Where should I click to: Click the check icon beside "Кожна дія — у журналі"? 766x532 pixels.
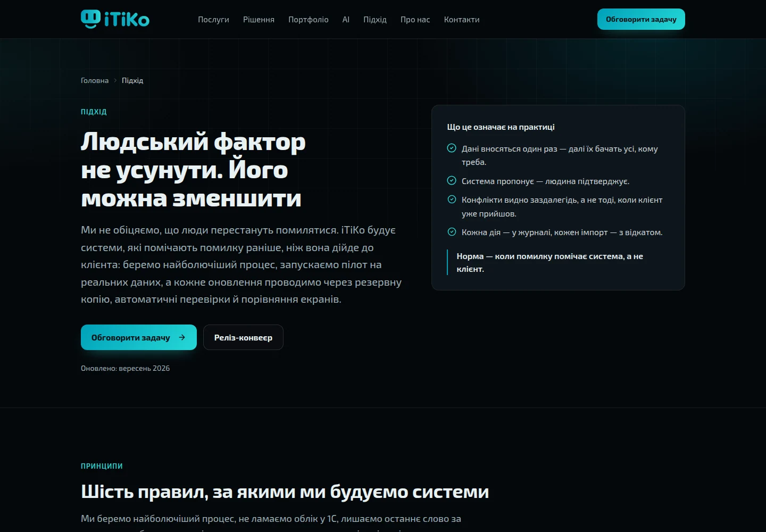[x=452, y=232]
